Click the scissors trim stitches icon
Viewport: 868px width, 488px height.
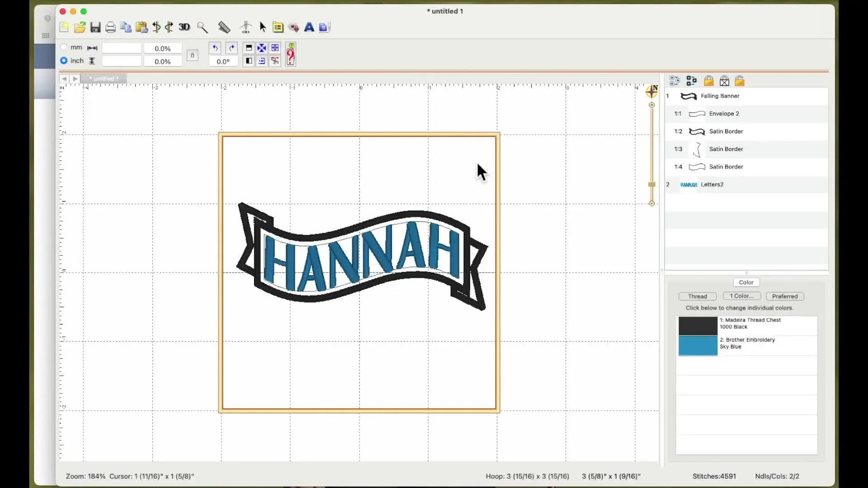(x=275, y=61)
